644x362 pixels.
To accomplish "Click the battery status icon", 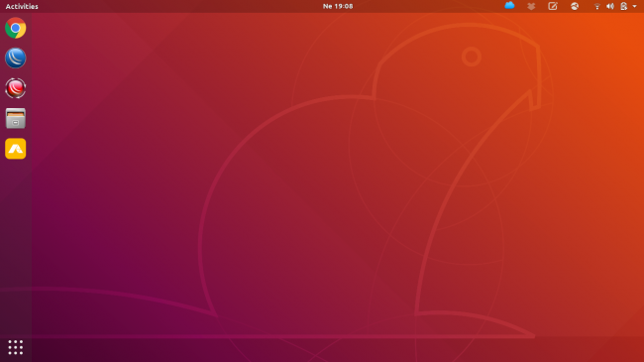I will pyautogui.click(x=624, y=6).
